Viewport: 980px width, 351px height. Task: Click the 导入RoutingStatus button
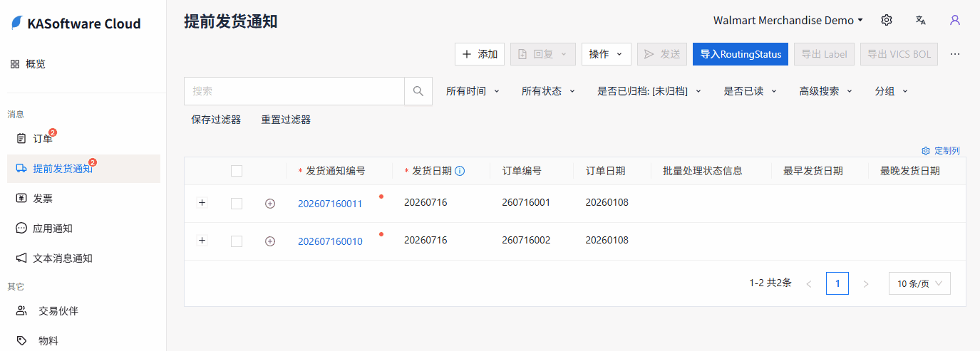741,54
